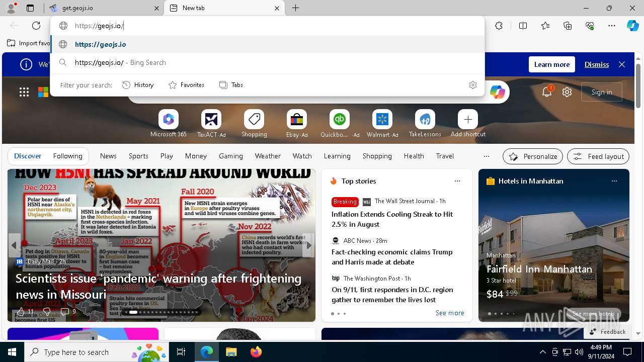This screenshot has height=362, width=644.
Task: Select the Following feed tab
Action: (x=68, y=156)
